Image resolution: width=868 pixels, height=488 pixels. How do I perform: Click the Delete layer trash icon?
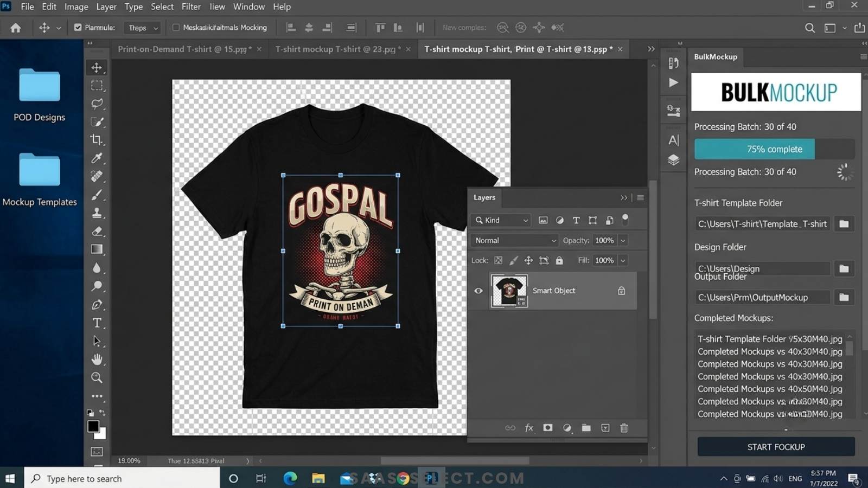(624, 428)
